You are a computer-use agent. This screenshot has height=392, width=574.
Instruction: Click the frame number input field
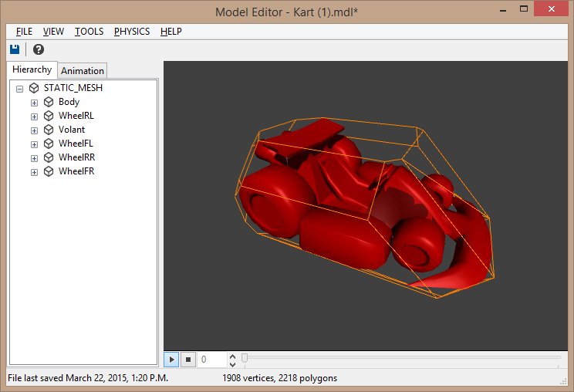click(212, 360)
